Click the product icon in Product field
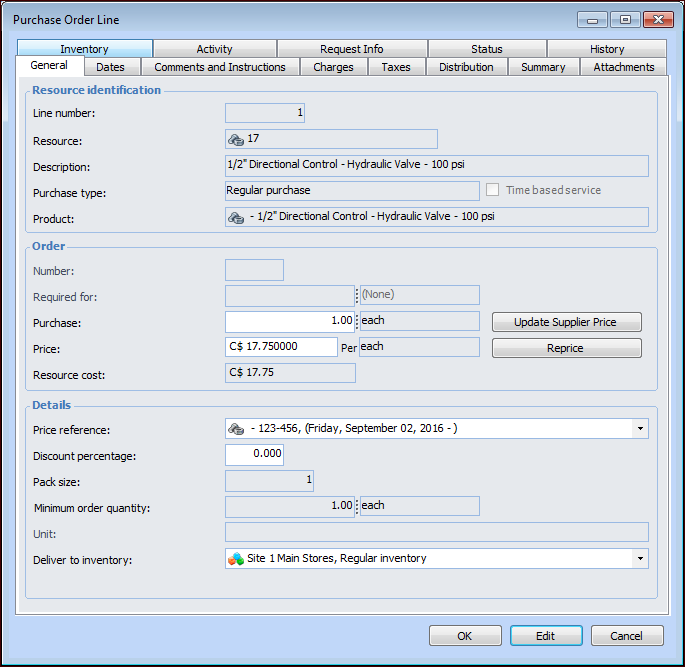Viewport: 685px width, 667px height. 236,217
